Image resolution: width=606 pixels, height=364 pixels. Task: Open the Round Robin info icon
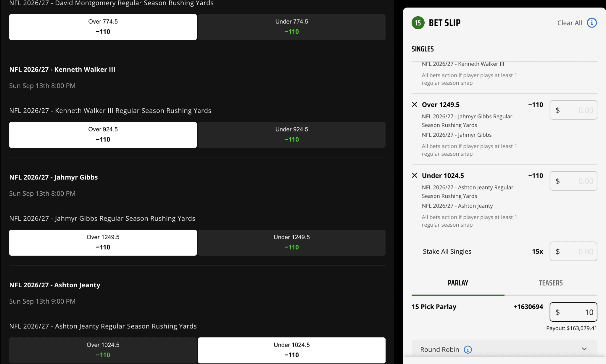468,349
